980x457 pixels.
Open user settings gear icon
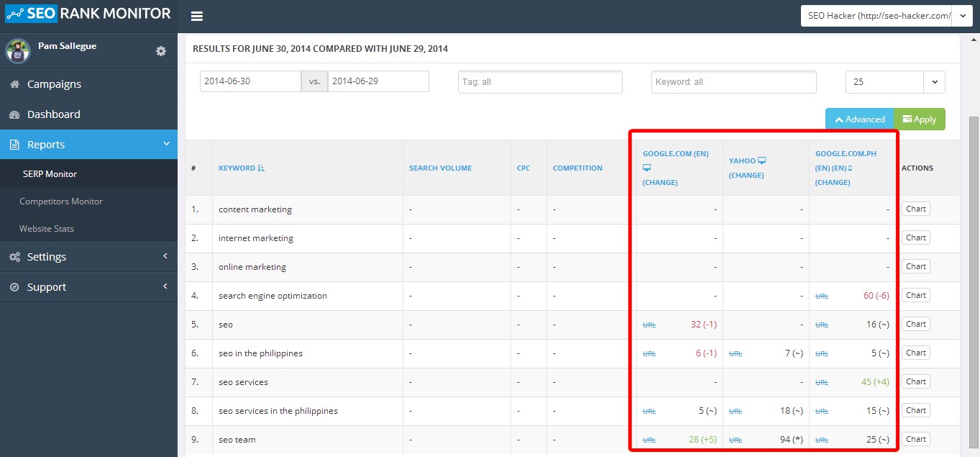coord(161,51)
